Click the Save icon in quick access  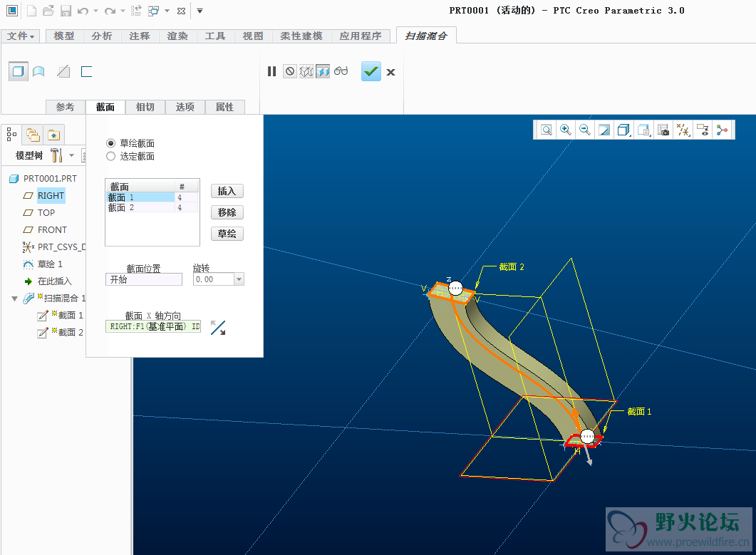66,11
